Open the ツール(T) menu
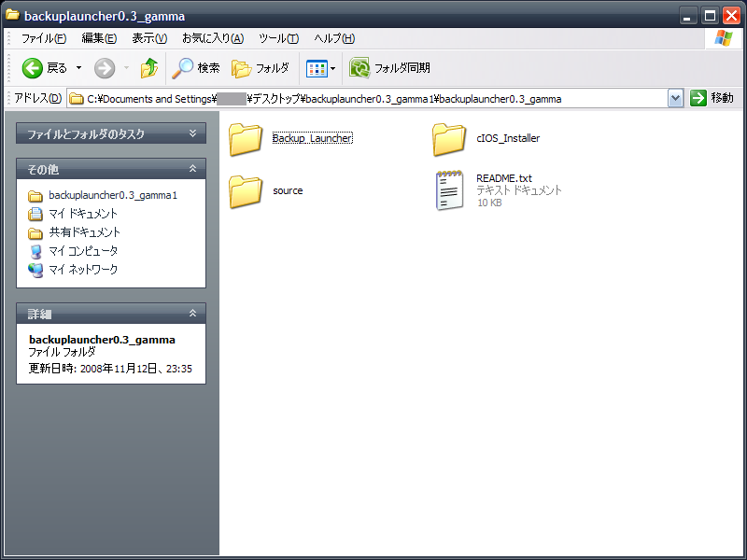Viewport: 747px width, 560px height. pos(278,38)
